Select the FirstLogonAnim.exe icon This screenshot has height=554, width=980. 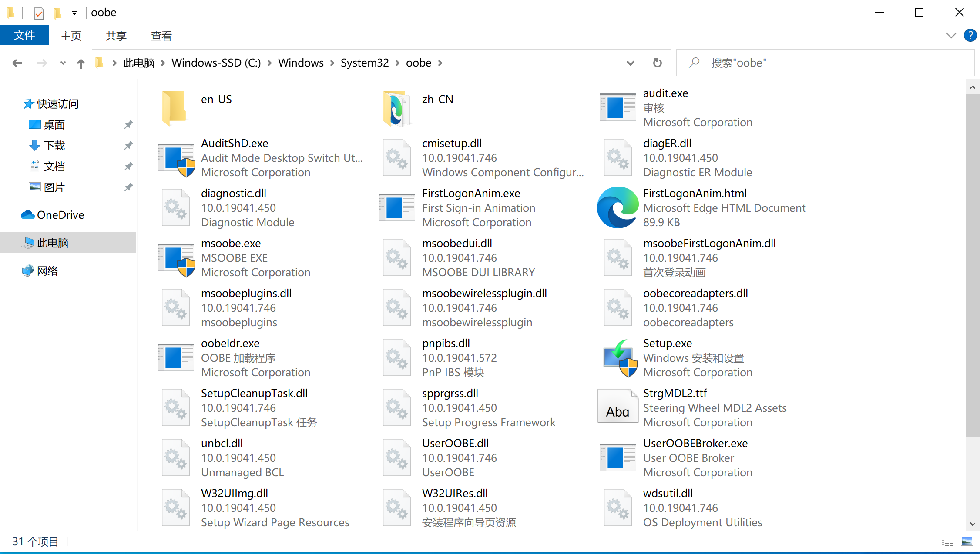396,207
